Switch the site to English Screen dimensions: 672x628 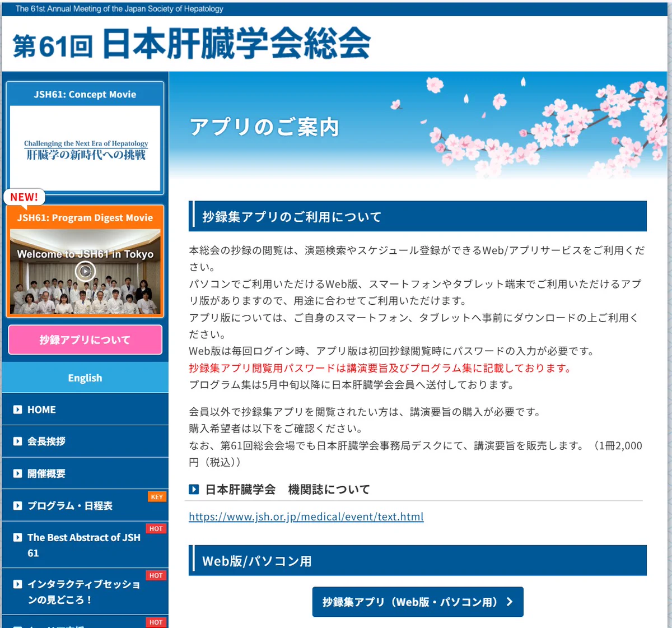85,378
